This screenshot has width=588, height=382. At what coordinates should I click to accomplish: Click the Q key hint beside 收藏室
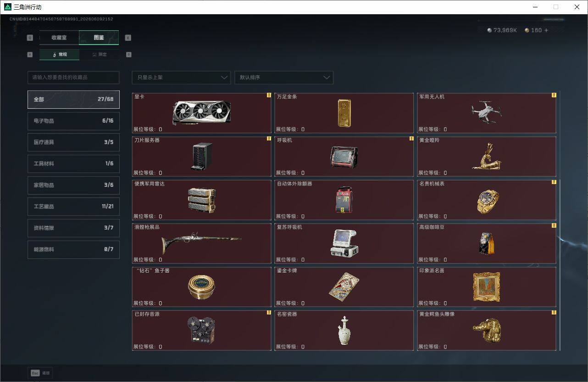(x=30, y=38)
